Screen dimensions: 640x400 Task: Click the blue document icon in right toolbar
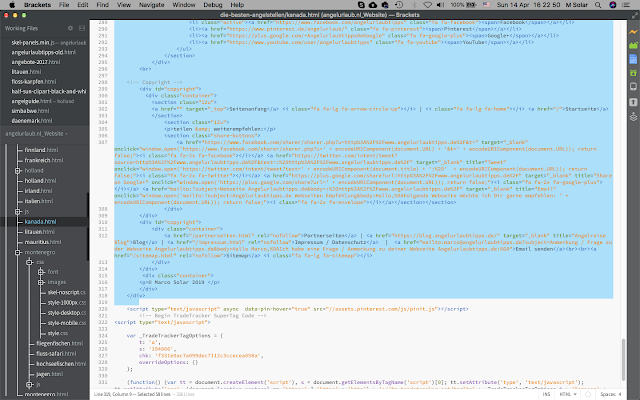pos(633,59)
